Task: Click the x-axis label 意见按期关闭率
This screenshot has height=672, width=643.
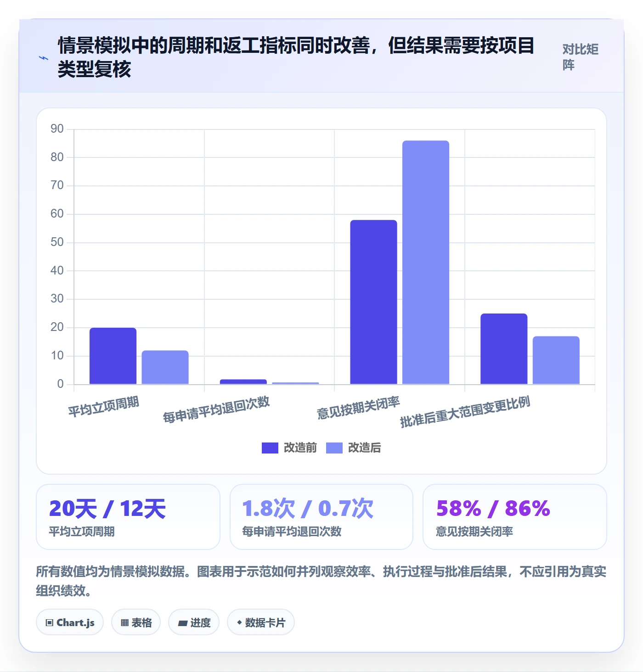Action: click(x=358, y=408)
